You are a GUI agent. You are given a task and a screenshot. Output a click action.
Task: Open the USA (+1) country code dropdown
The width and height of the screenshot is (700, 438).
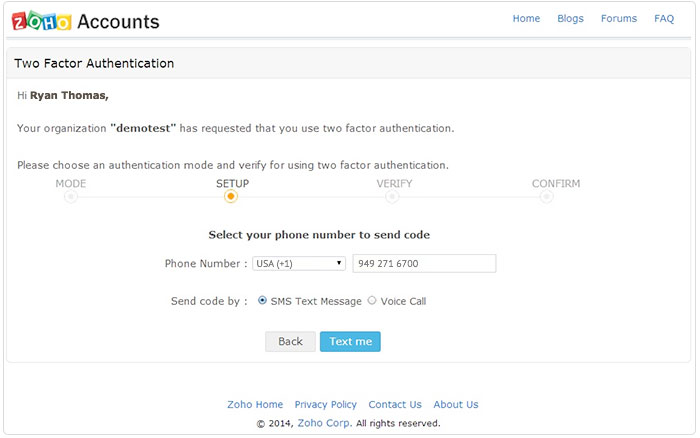299,264
